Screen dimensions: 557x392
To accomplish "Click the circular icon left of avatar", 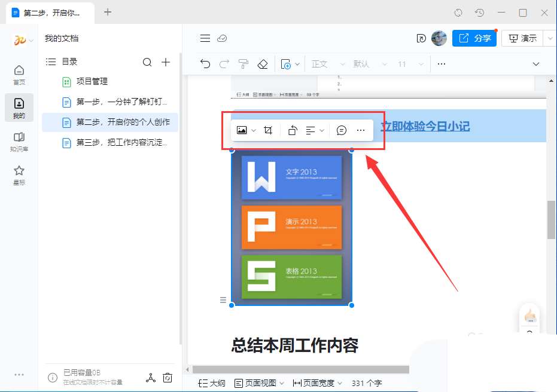I will click(421, 38).
